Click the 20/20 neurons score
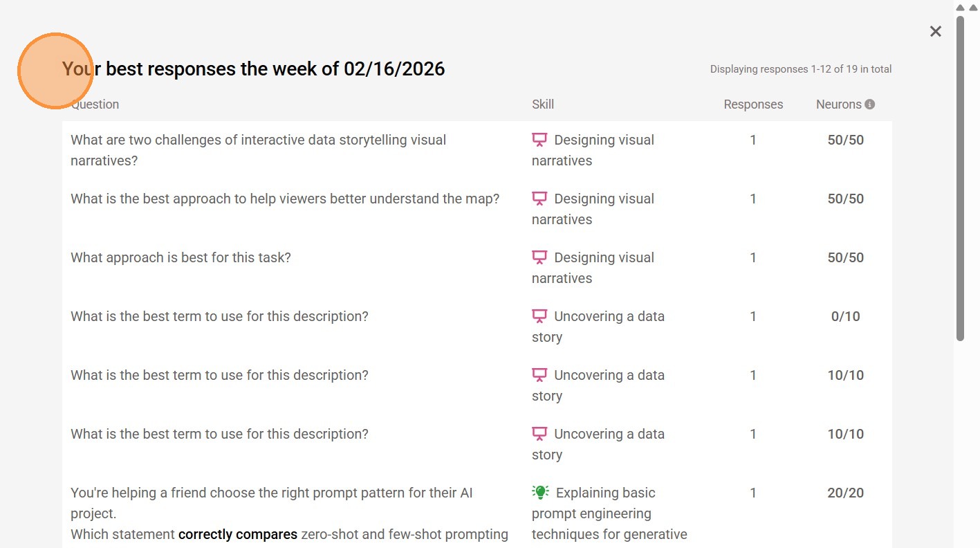Screen dimensions: 980x548 point(845,493)
